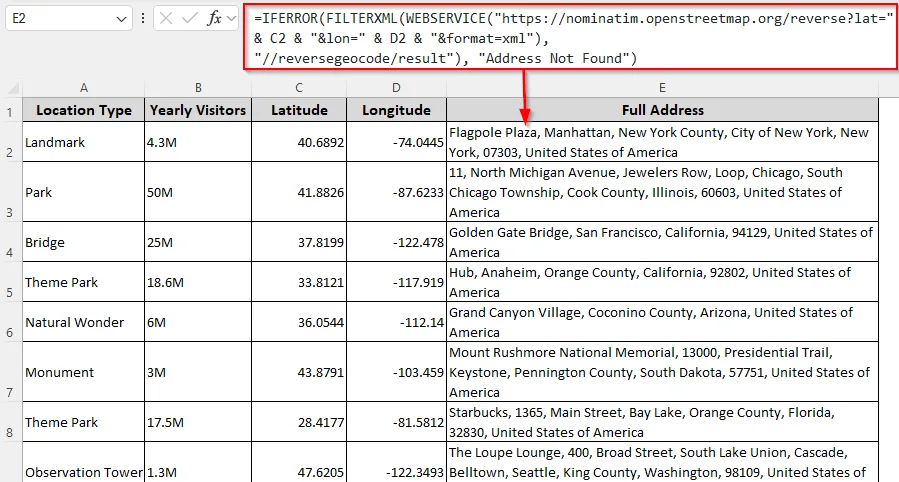
Task: Click the Longitude header cell
Action: click(x=396, y=110)
